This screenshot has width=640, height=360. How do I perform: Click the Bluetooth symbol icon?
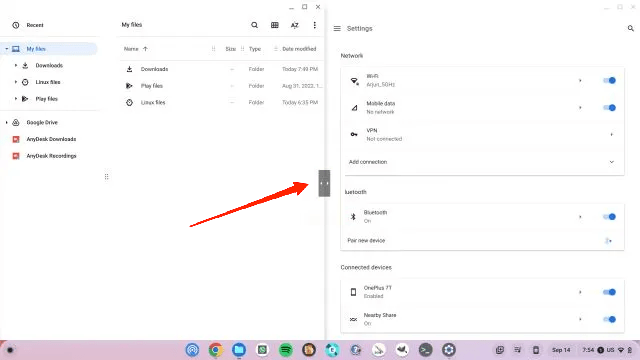point(353,217)
